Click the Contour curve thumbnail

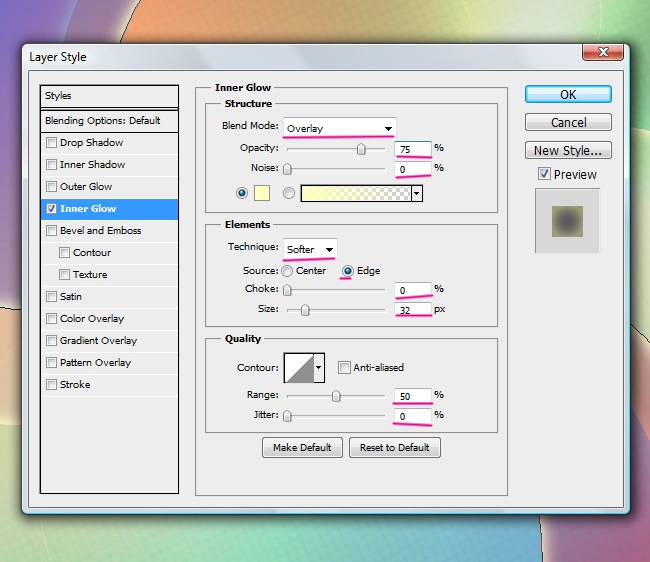298,368
